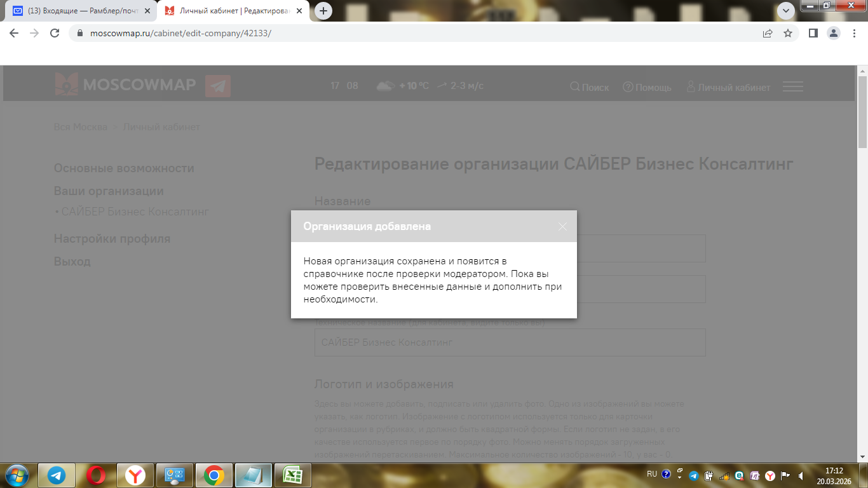This screenshot has height=488, width=868.
Task: Click the technical name input field
Action: [x=510, y=342]
